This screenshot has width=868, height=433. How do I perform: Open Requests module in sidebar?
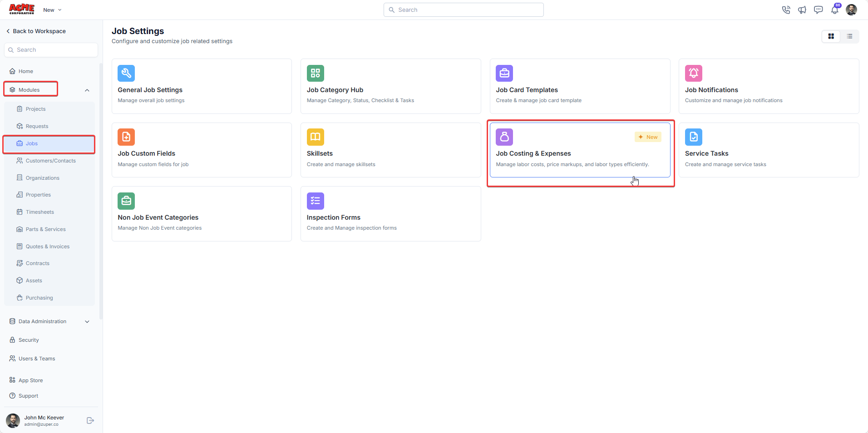pyautogui.click(x=50, y=126)
